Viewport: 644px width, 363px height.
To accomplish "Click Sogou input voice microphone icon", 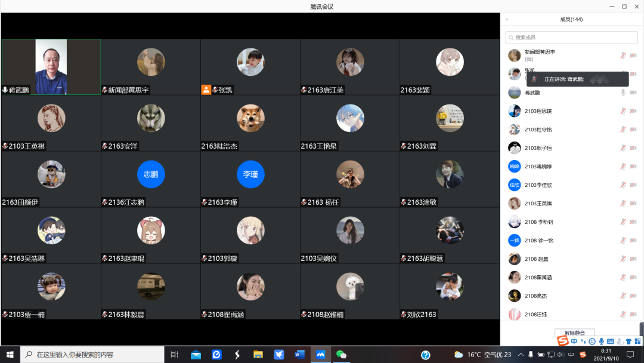I will point(601,342).
